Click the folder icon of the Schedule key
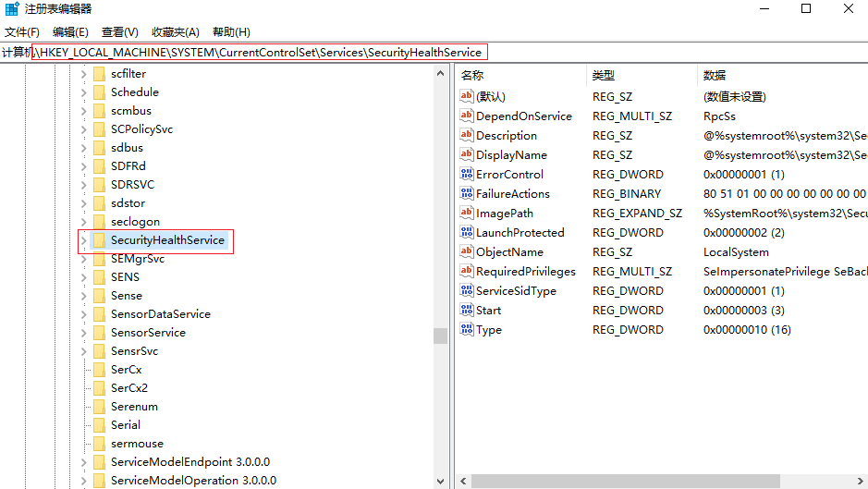868x489 pixels. pyautogui.click(x=99, y=92)
